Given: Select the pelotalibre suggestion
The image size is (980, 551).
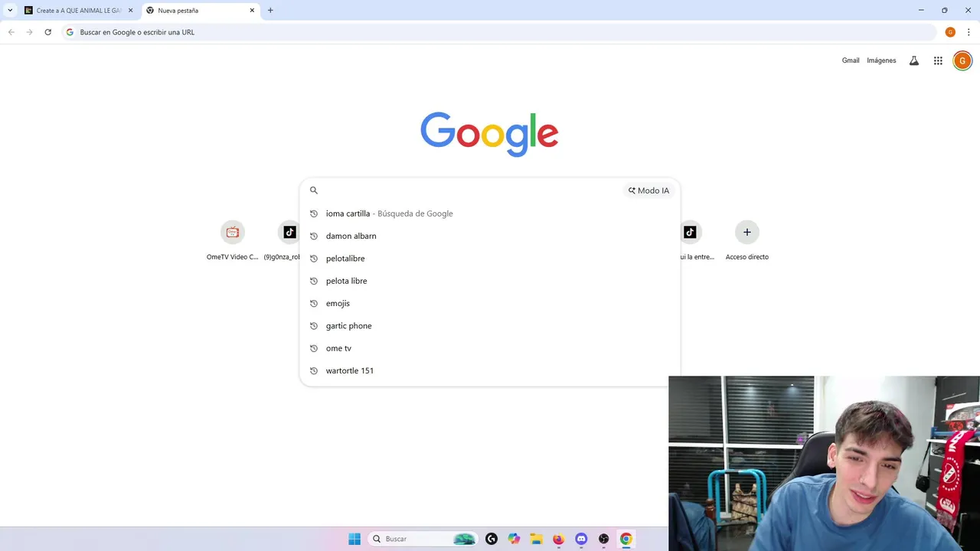Looking at the screenshot, I should [x=490, y=259].
